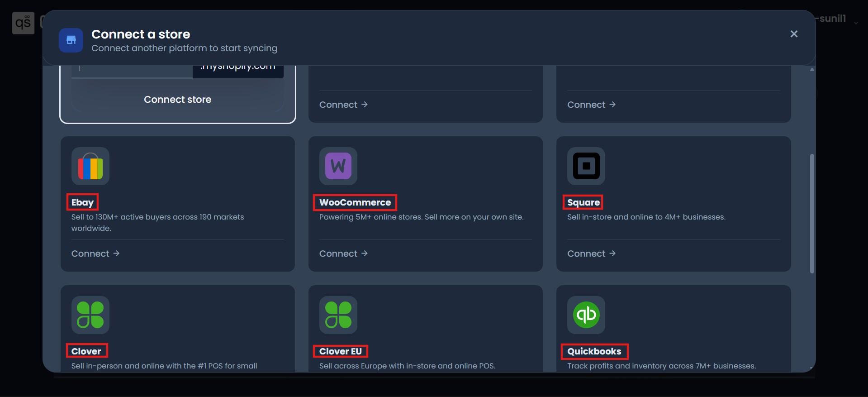The height and width of the screenshot is (397, 868).
Task: Click the Clover EU card's clover icon
Action: [338, 315]
